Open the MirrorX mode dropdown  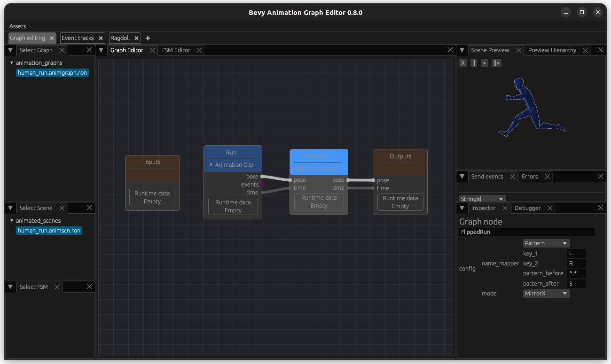[546, 293]
